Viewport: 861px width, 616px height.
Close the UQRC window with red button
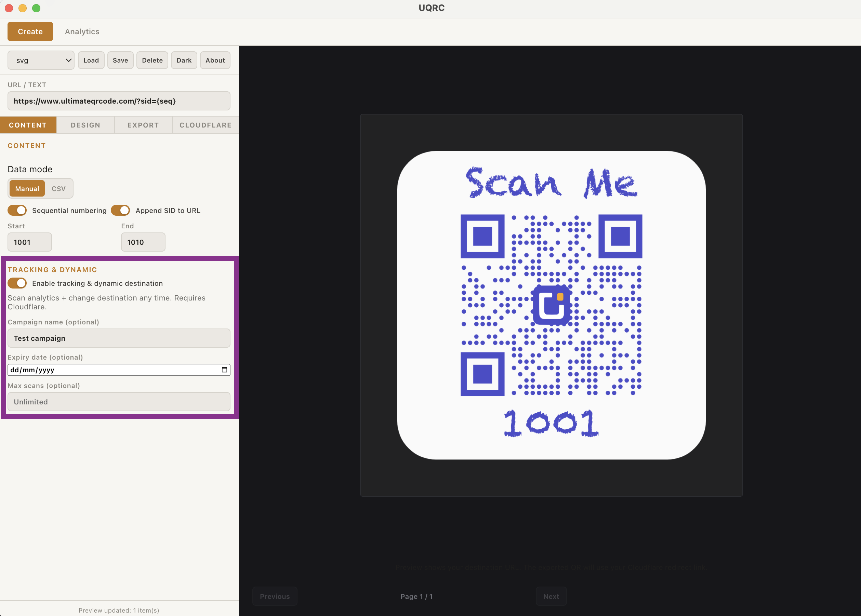[9, 8]
